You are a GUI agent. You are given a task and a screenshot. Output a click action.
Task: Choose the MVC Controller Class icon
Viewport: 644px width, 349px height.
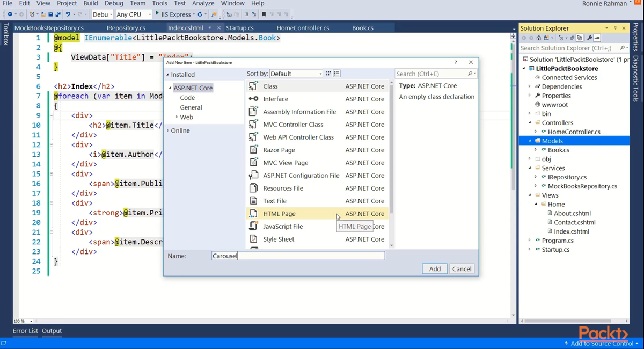click(x=253, y=125)
